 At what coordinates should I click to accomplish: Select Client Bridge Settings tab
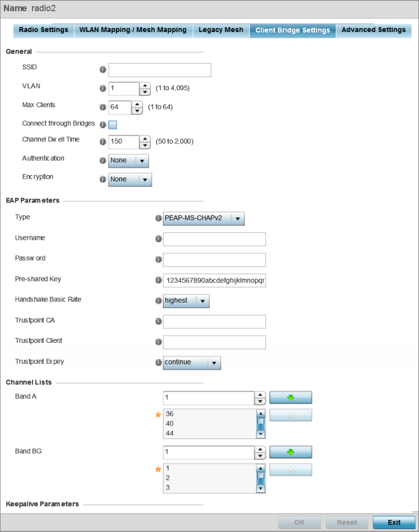293,30
